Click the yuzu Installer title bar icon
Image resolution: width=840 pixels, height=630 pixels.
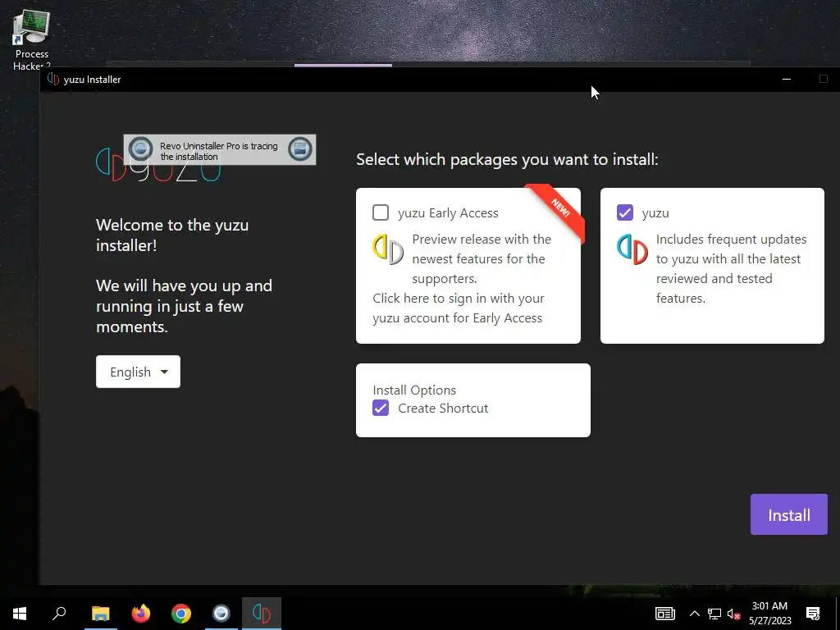(x=53, y=80)
